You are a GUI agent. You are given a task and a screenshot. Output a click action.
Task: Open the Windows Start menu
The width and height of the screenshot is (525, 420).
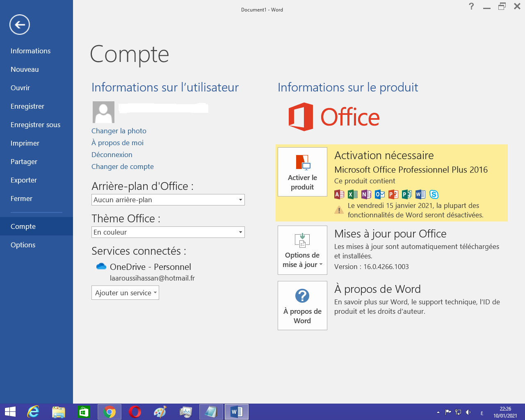tap(10, 412)
